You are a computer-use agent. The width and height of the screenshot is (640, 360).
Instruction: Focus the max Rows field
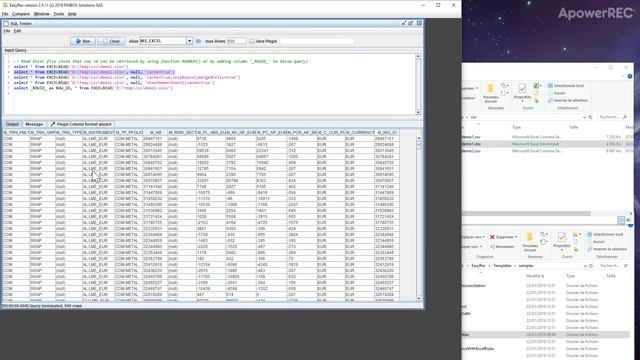click(236, 41)
